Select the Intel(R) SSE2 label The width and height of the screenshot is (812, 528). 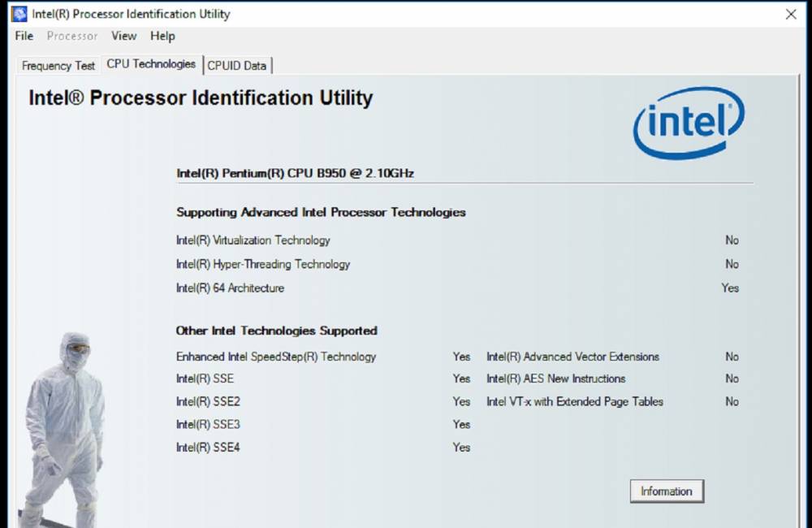point(208,401)
